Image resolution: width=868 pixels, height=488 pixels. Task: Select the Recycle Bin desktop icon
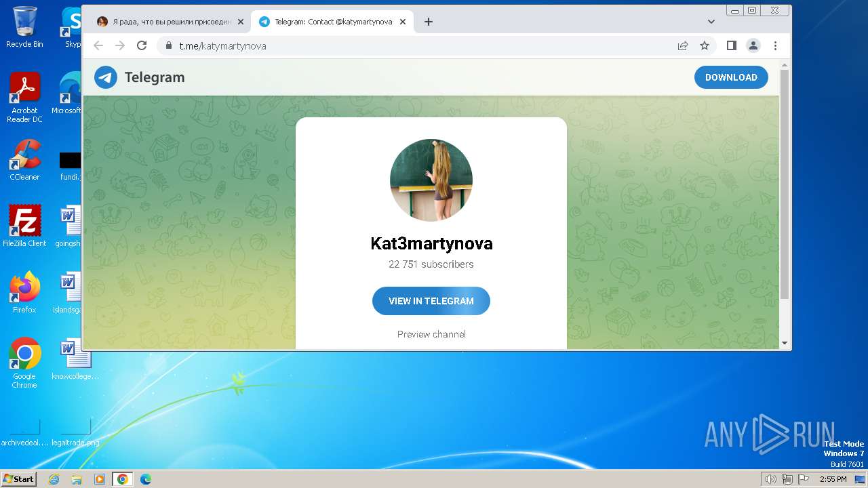point(24,27)
